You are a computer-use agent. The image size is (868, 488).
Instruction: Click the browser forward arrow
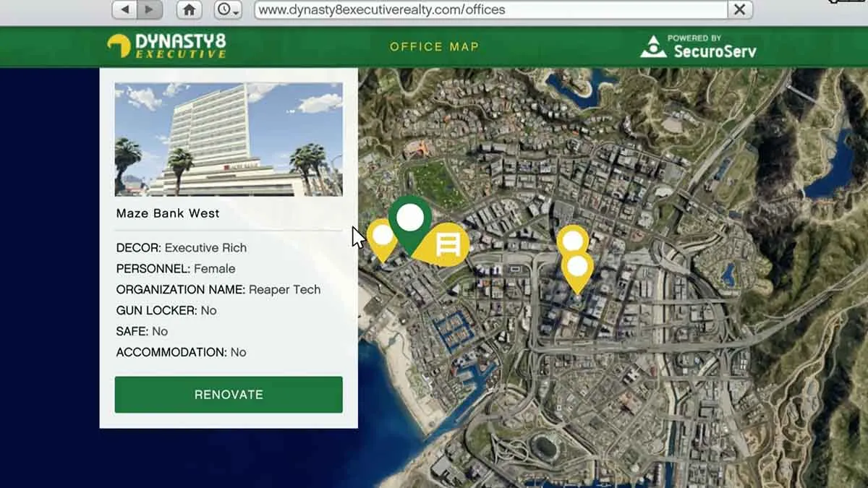pyautogui.click(x=149, y=10)
